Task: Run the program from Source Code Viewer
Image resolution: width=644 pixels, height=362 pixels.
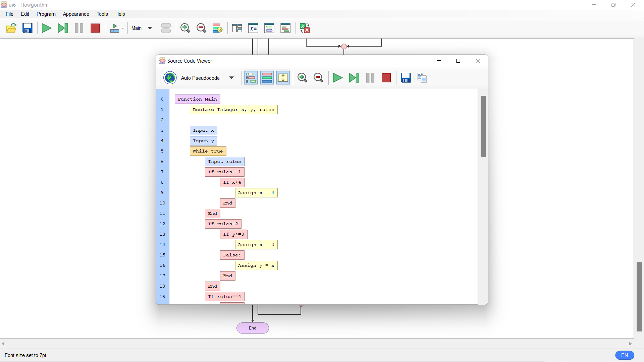Action: click(337, 78)
